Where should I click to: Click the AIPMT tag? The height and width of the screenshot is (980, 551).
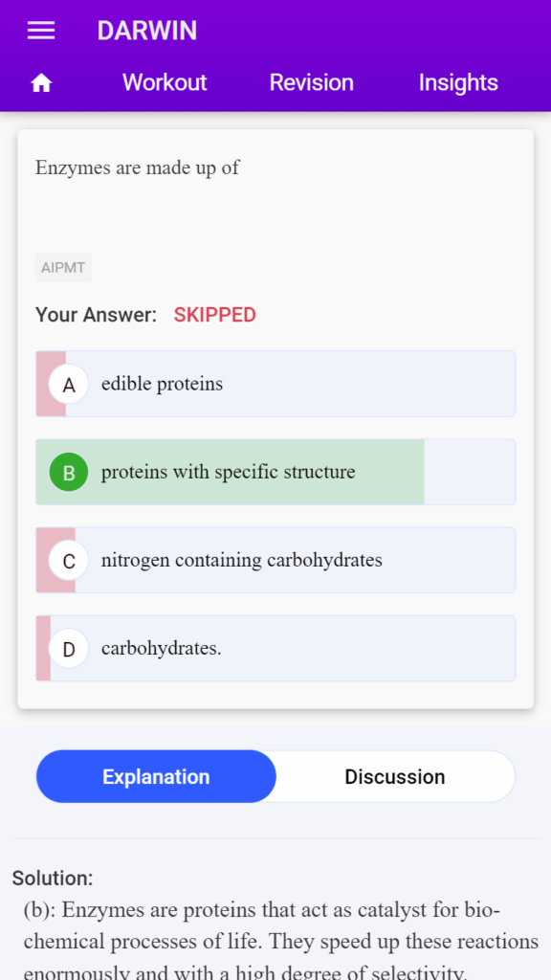[63, 268]
